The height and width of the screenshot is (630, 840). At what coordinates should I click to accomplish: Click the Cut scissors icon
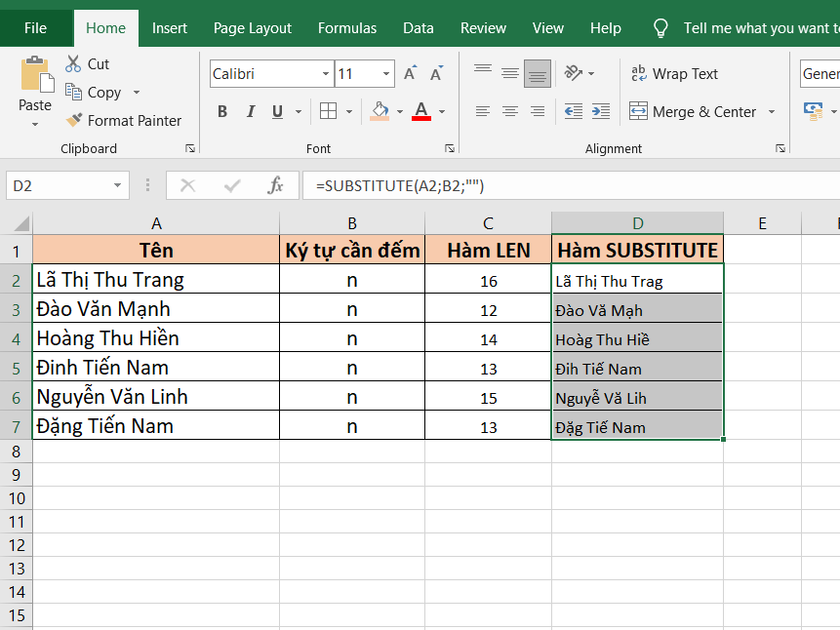[x=74, y=64]
